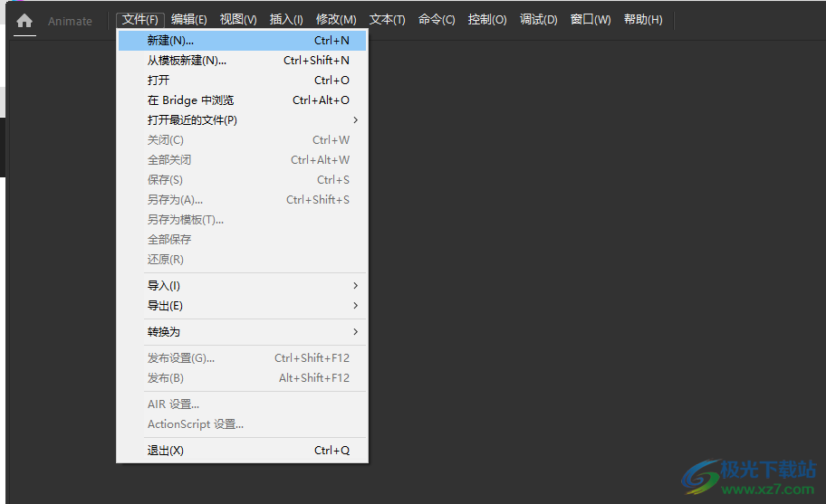
Task: Expand 打开最近的文件(P) submenu
Action: pos(242,120)
